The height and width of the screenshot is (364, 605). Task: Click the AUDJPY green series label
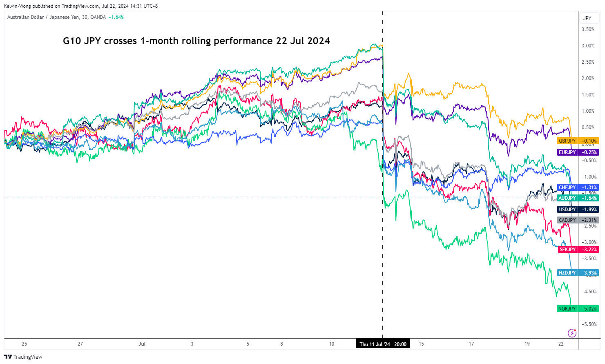pyautogui.click(x=567, y=198)
